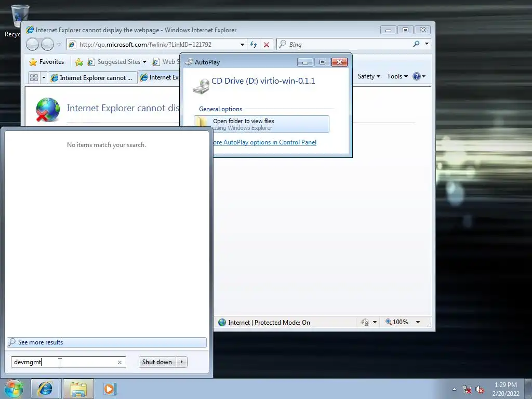Click the IE error globe icon
The height and width of the screenshot is (399, 532).
48,109
